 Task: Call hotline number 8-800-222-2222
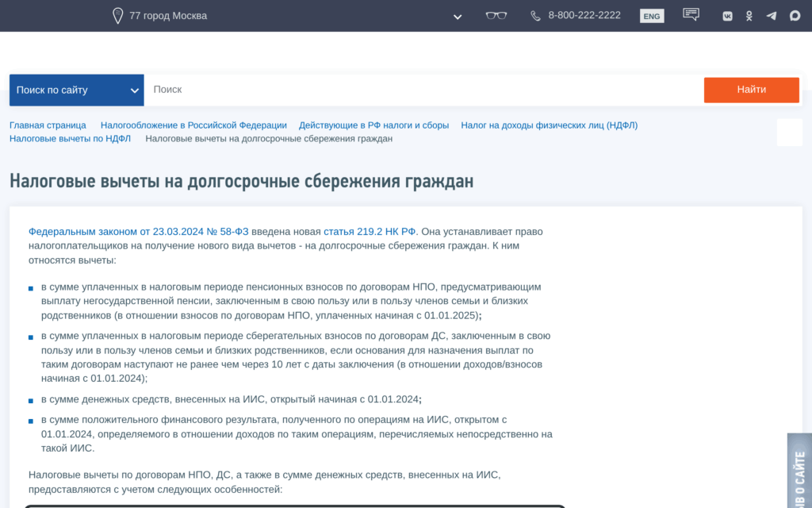coord(584,15)
